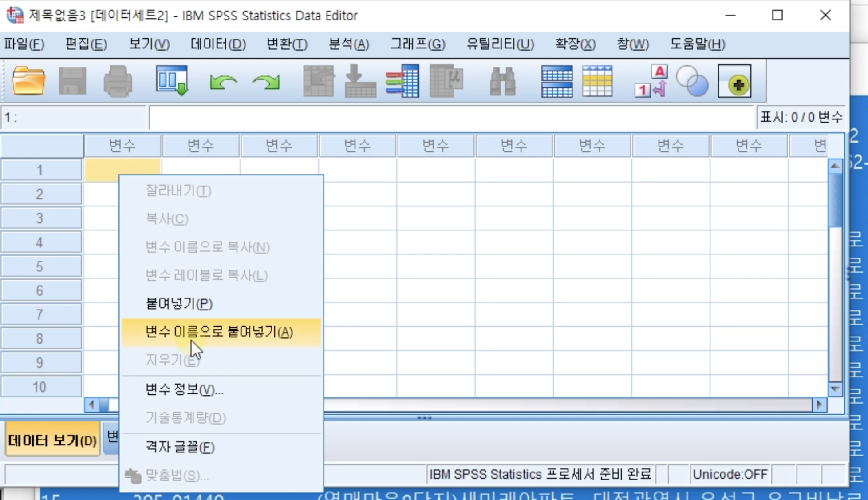Click the cell editor input bar
The height and width of the screenshot is (500, 868).
451,118
